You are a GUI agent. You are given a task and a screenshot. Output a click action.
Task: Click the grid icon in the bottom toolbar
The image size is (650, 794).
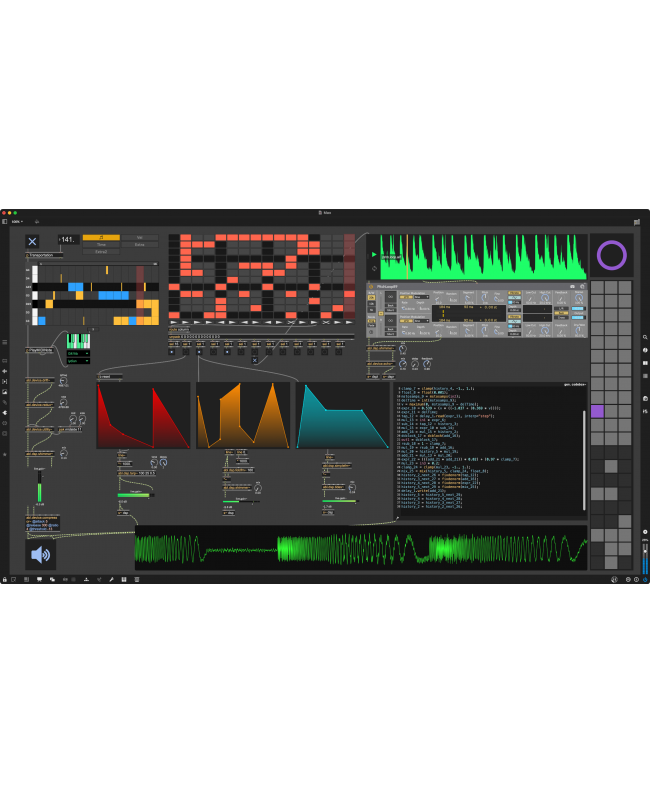[x=124, y=579]
